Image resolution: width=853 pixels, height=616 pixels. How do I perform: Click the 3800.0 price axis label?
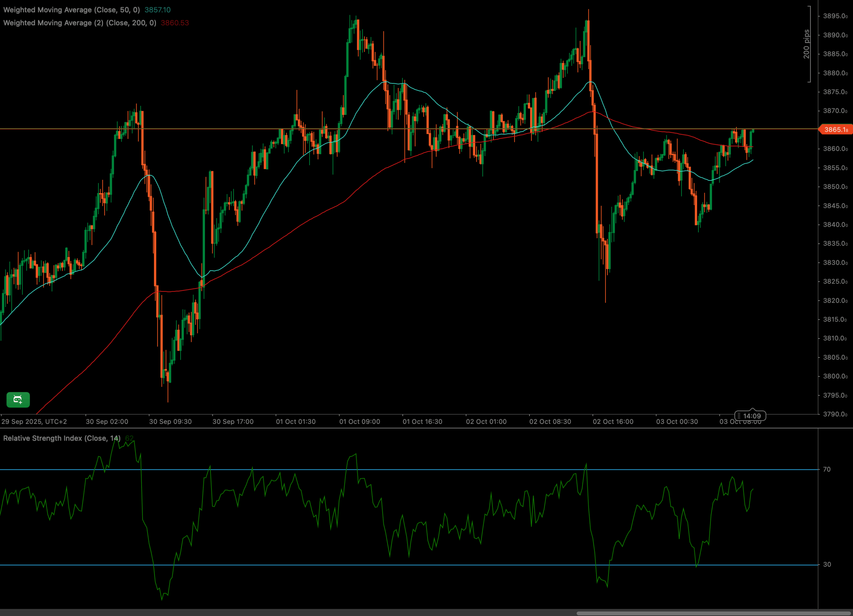(835, 376)
